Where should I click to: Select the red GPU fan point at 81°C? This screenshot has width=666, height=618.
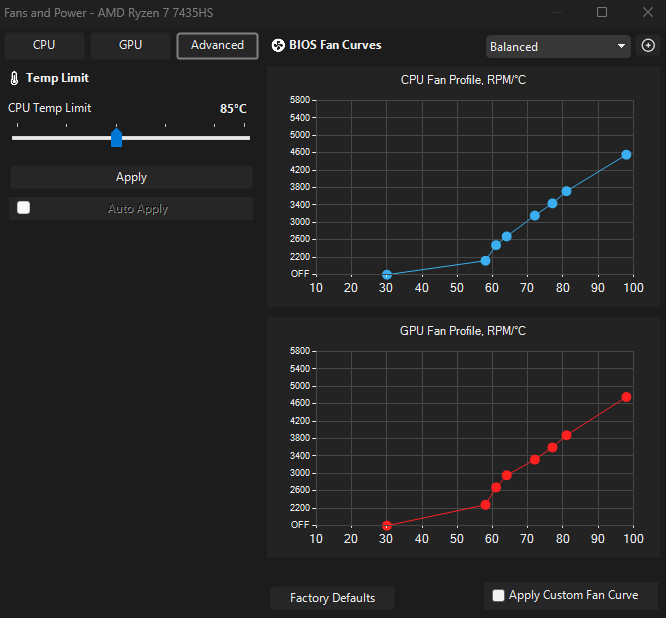click(x=566, y=435)
